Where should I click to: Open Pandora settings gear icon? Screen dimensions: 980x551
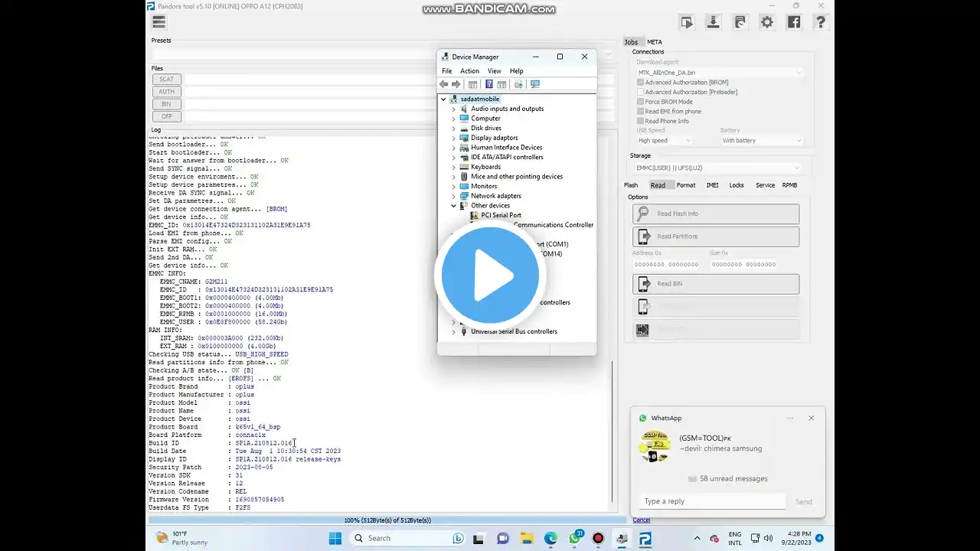click(x=767, y=22)
